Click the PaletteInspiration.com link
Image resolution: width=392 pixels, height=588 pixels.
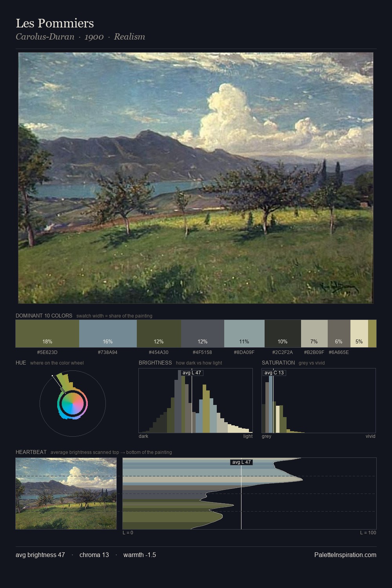(345, 555)
